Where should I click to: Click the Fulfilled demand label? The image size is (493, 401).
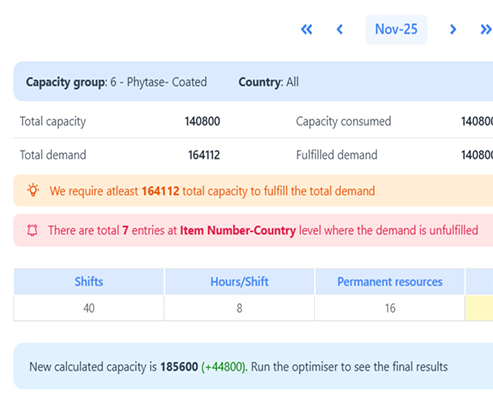click(337, 155)
